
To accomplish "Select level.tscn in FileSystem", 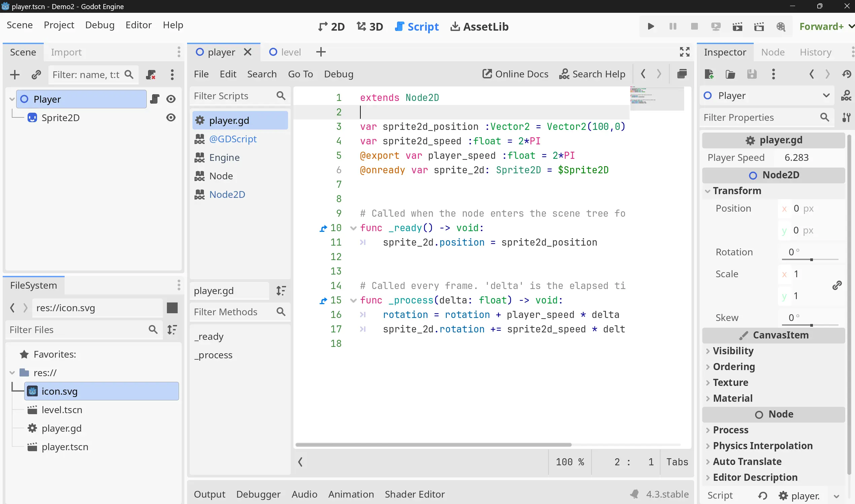I will click(62, 410).
